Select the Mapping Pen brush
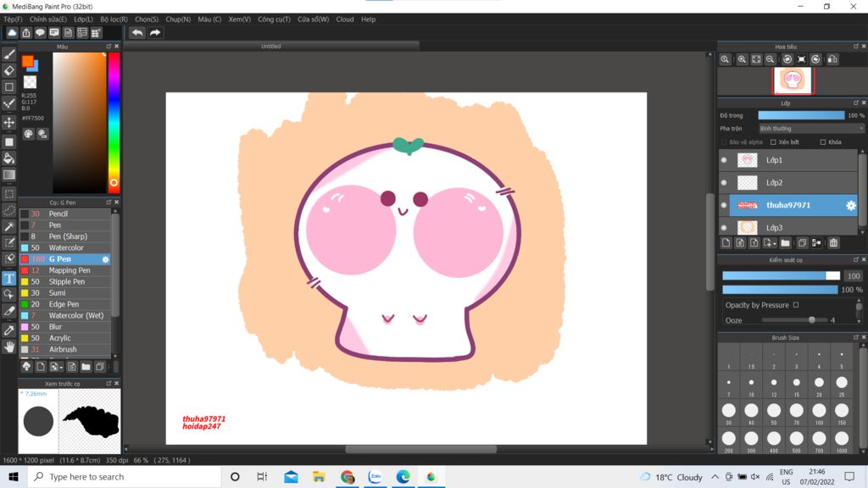This screenshot has width=868, height=488. [65, 270]
